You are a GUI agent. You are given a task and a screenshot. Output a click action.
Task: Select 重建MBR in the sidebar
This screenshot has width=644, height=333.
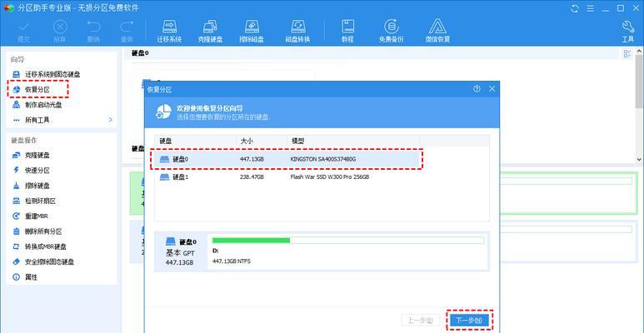(30, 216)
